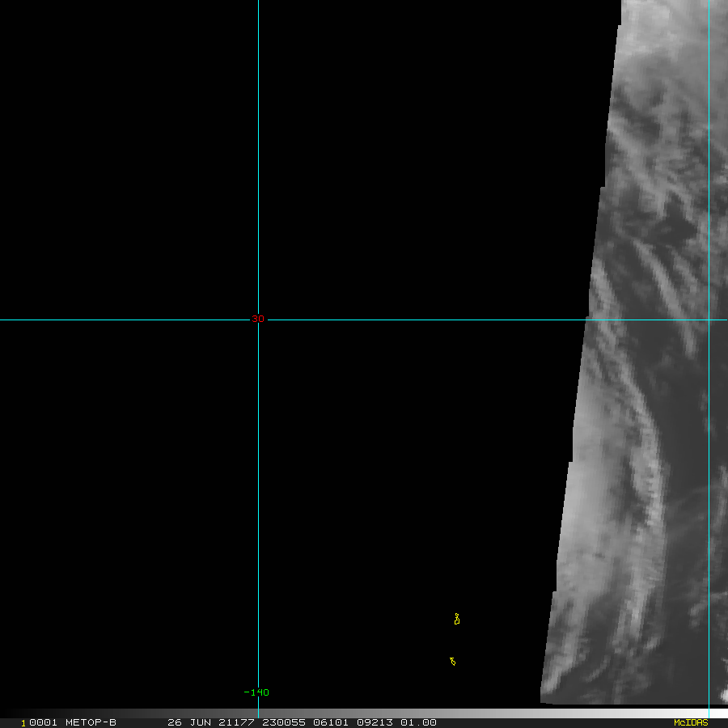Click where latitude 30 crosses the -140 line

[x=258, y=320]
